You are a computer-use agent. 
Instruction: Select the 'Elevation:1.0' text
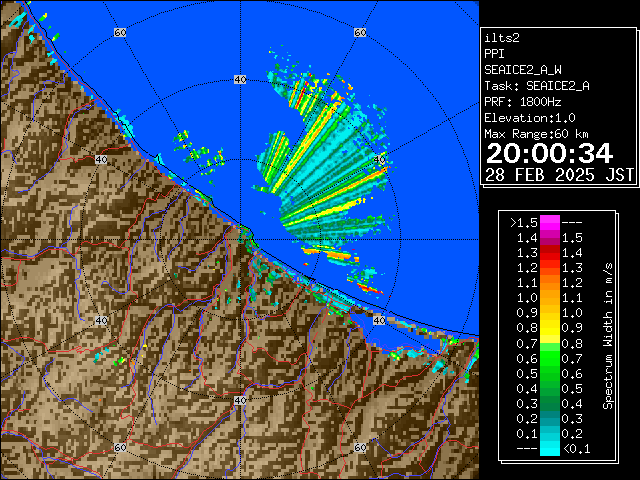tap(530, 118)
